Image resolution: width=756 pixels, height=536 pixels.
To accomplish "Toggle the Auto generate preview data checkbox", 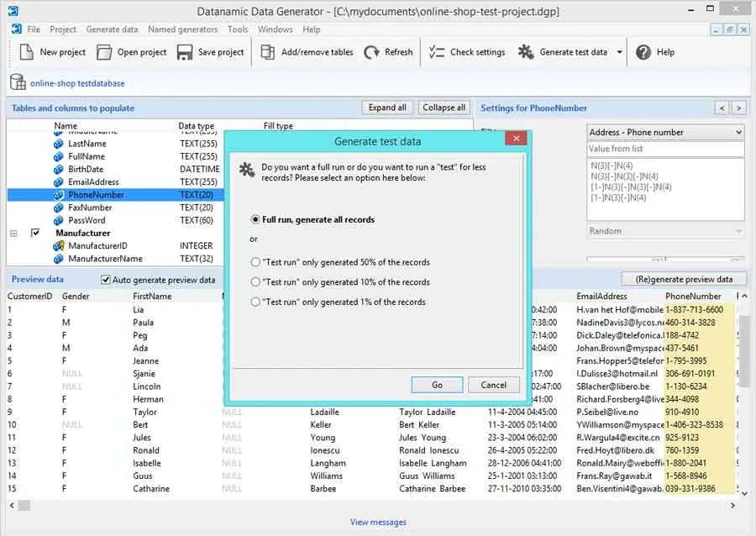I will (x=106, y=280).
